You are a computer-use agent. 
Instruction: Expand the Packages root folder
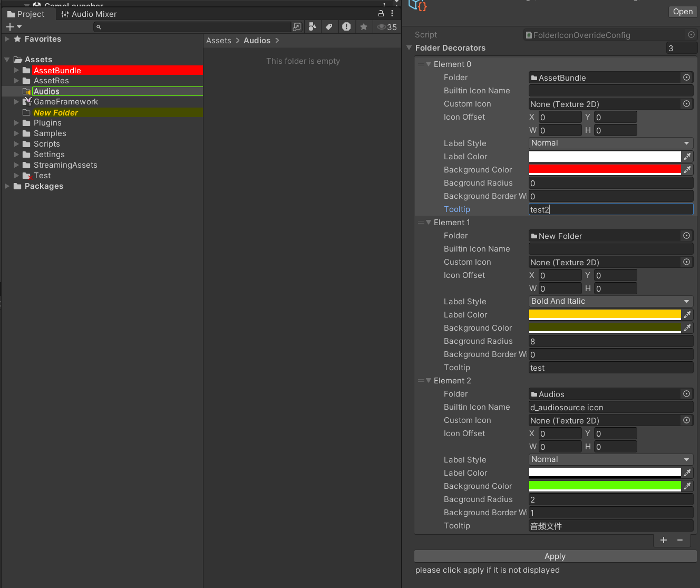point(7,186)
